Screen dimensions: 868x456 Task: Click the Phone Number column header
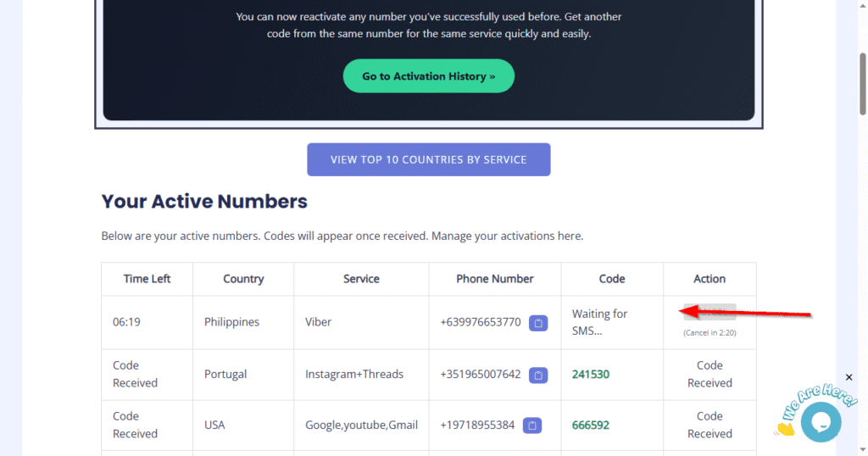tap(495, 279)
